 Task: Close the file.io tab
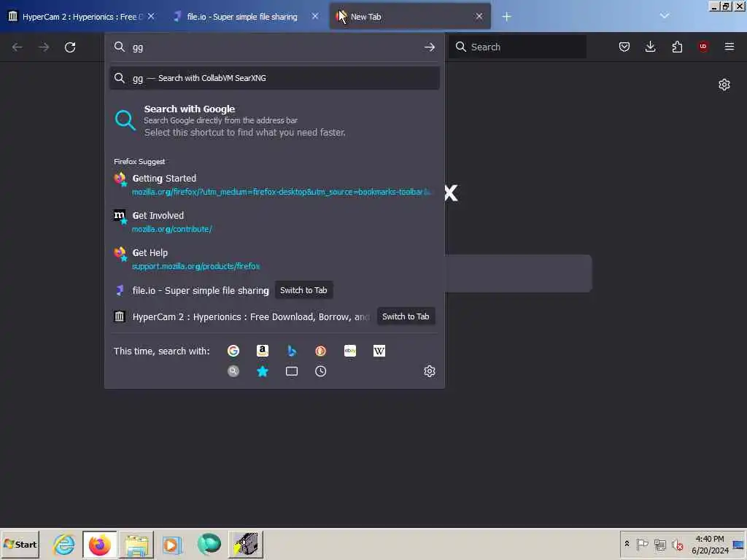click(x=315, y=16)
